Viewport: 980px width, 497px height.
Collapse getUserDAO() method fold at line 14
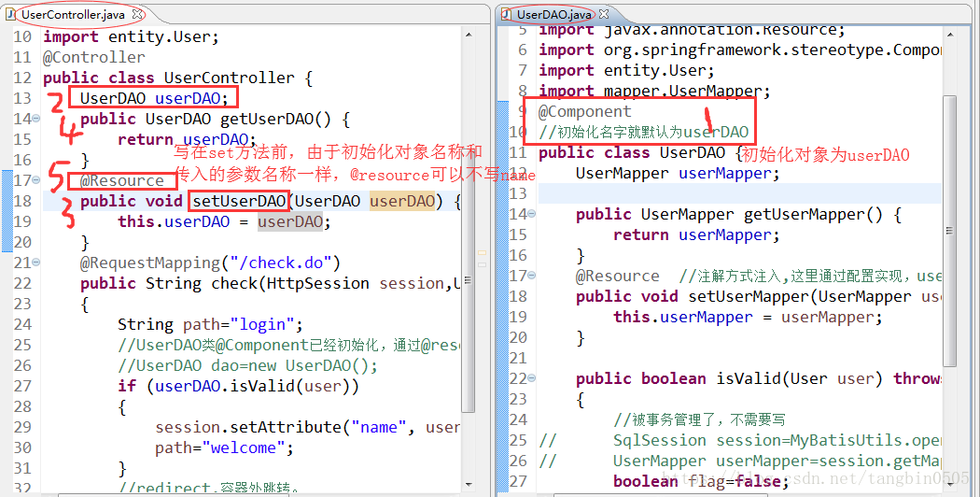(x=36, y=119)
